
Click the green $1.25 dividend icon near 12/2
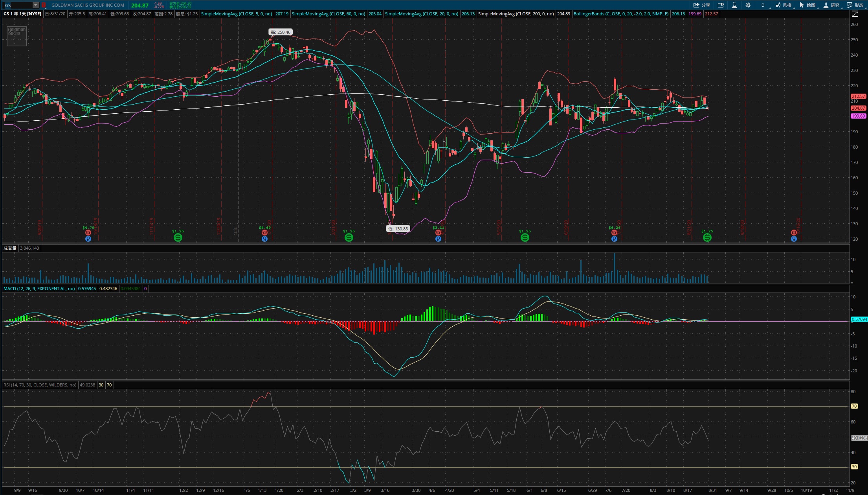tap(178, 237)
